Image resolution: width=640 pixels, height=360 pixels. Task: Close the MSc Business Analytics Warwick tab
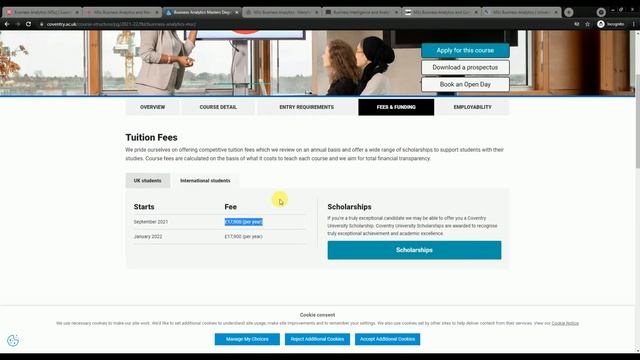[316, 12]
